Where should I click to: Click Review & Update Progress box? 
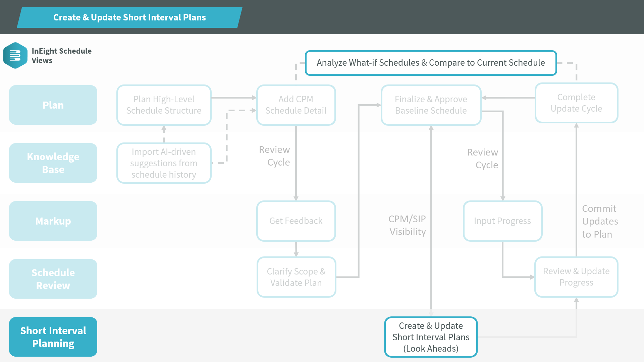576,277
